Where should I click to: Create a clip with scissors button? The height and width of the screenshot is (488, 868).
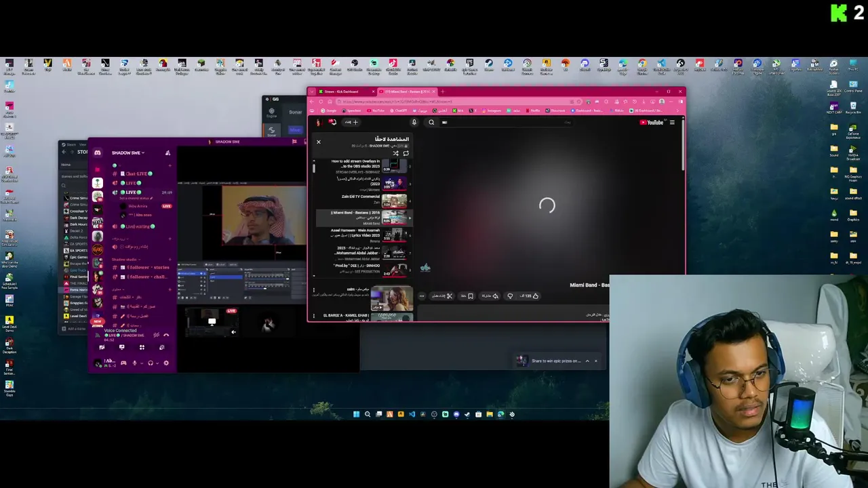point(442,296)
